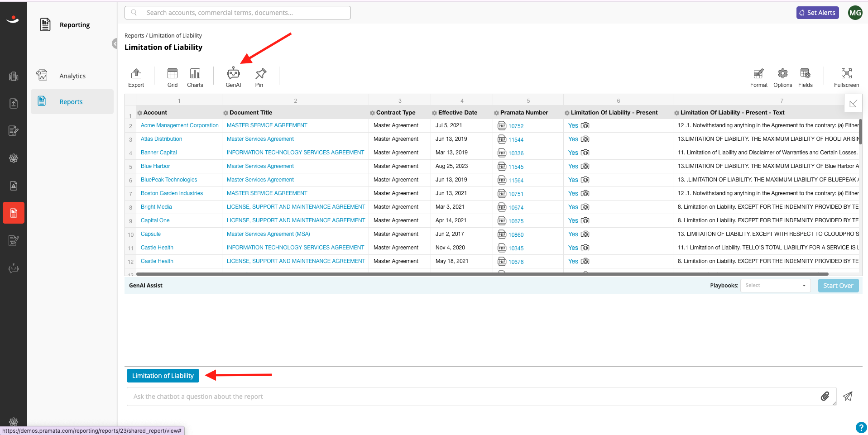Click the chatbot question input box
Viewport: 868px width, 435px height.
click(x=481, y=397)
